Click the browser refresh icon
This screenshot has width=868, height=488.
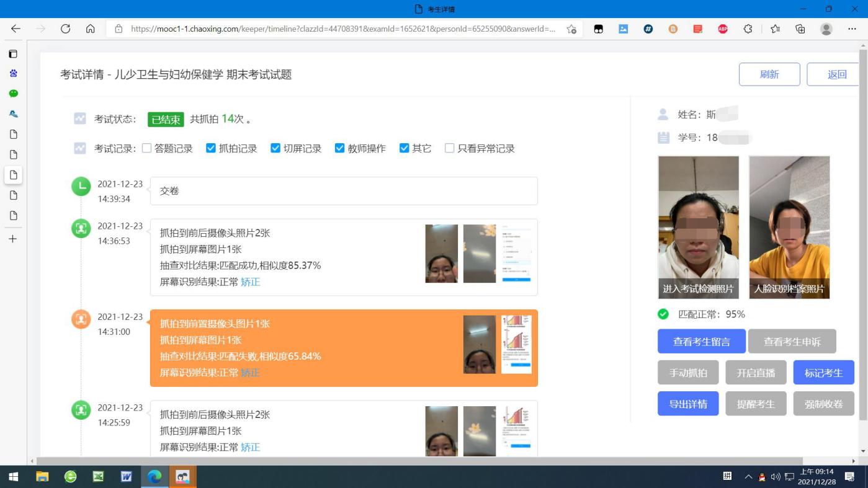[65, 29]
